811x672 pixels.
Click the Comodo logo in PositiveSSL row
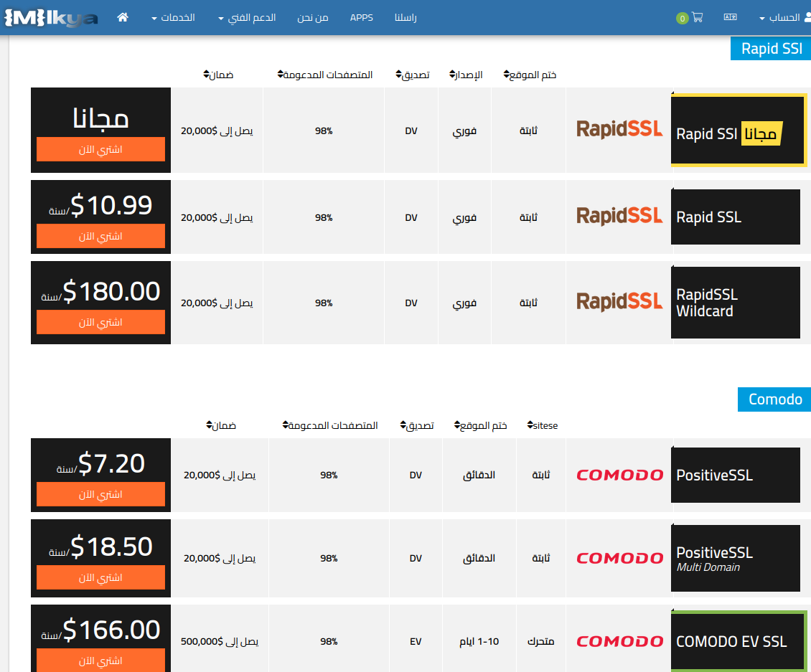coord(619,475)
